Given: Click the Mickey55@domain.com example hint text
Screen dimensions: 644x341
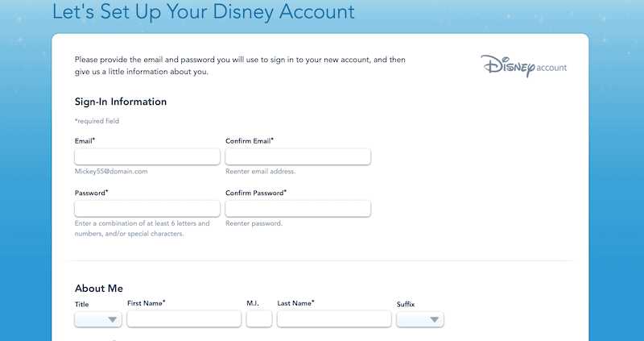Looking at the screenshot, I should (111, 172).
